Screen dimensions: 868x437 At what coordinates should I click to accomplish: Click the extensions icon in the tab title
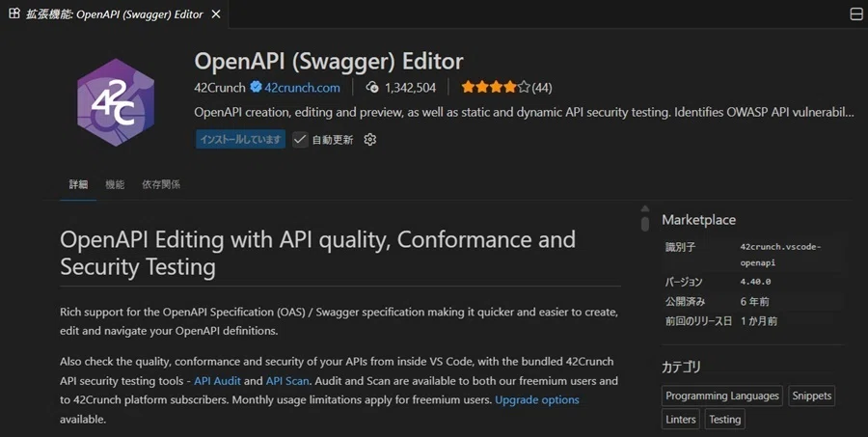pos(14,14)
